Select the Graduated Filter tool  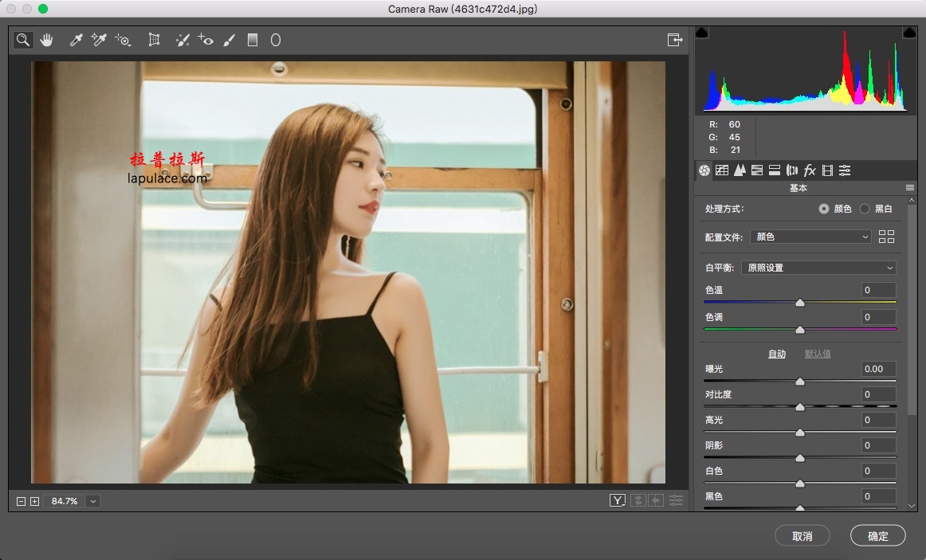tap(252, 40)
